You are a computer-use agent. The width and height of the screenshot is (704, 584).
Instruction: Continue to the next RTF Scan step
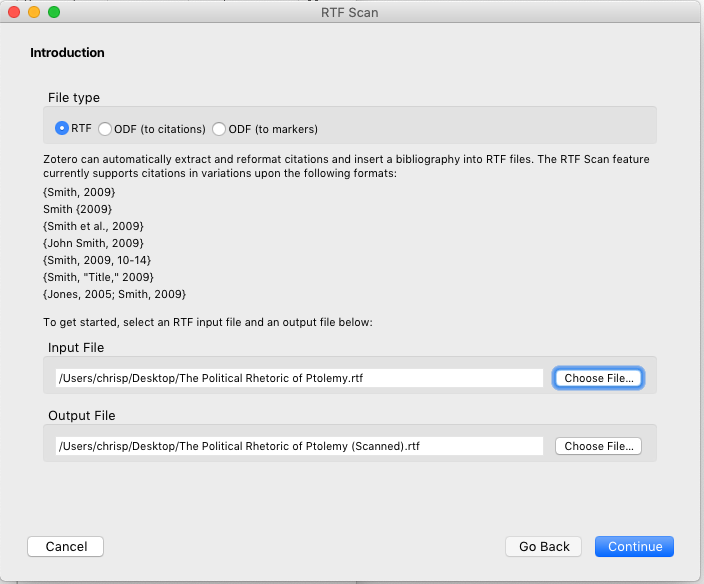(634, 546)
